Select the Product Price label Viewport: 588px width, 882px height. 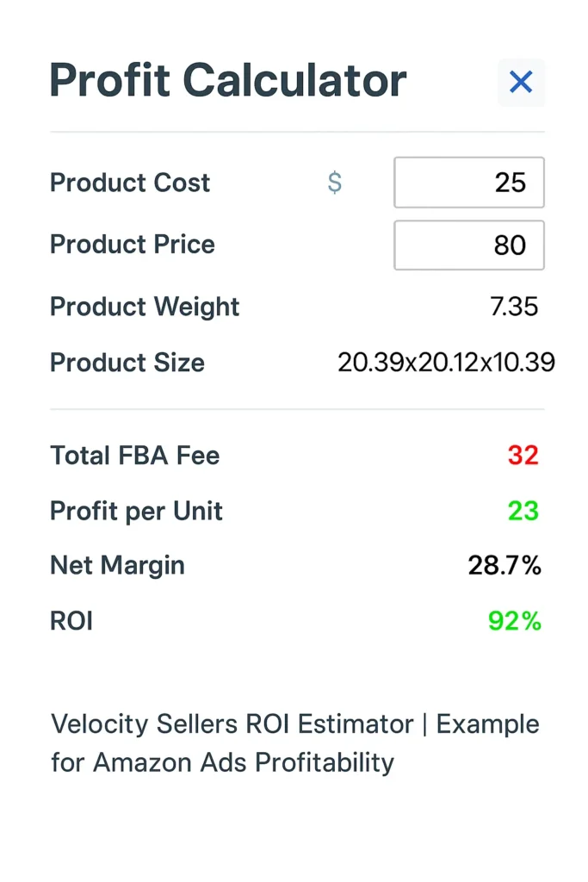click(x=132, y=245)
